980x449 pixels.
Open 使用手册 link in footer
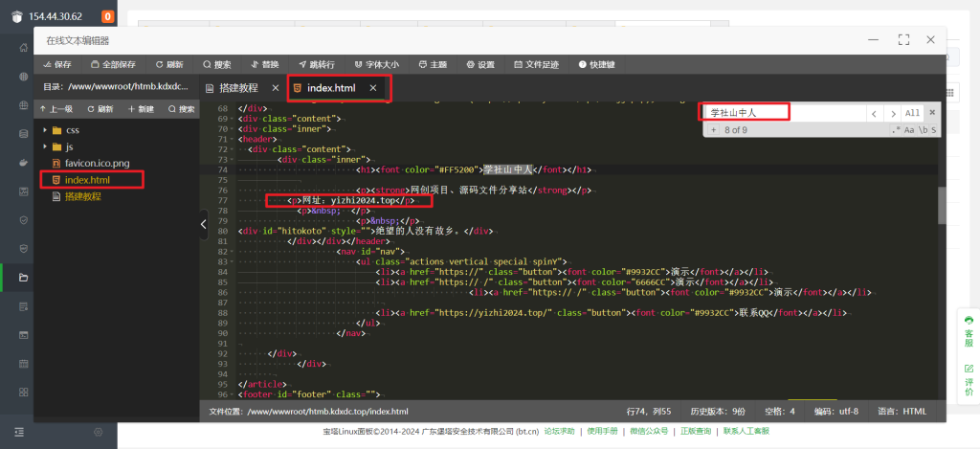(602, 431)
